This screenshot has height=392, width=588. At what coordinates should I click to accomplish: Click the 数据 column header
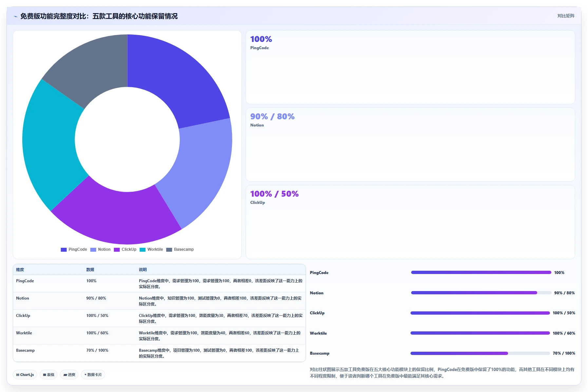point(90,270)
